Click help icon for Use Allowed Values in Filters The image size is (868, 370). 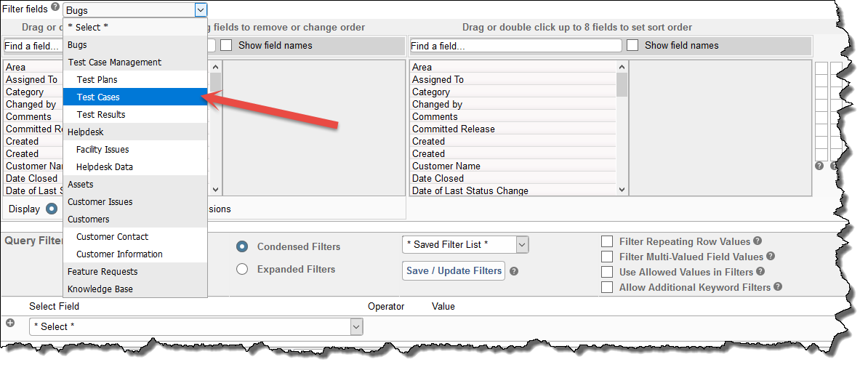pyautogui.click(x=760, y=271)
